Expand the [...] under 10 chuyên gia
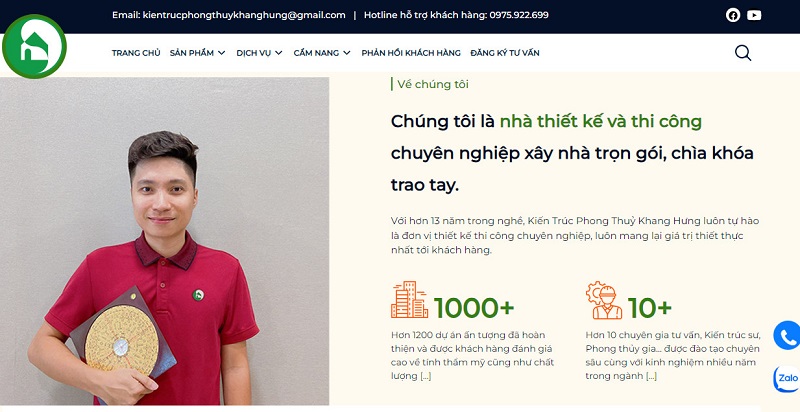The height and width of the screenshot is (412, 800). click(651, 376)
